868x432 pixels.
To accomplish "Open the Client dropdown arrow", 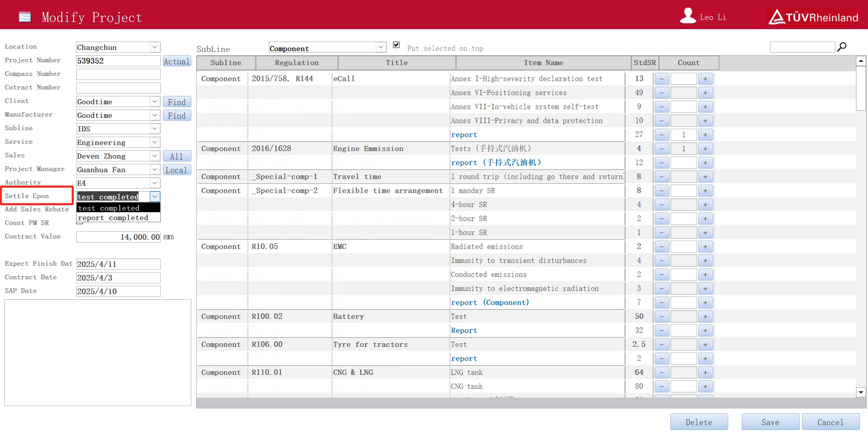I will tap(155, 102).
